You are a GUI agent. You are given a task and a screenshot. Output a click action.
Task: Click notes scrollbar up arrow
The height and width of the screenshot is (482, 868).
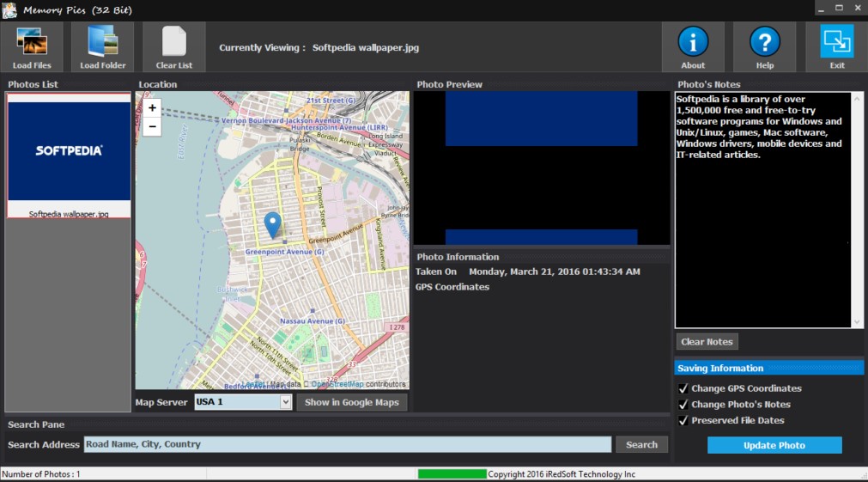[x=857, y=99]
